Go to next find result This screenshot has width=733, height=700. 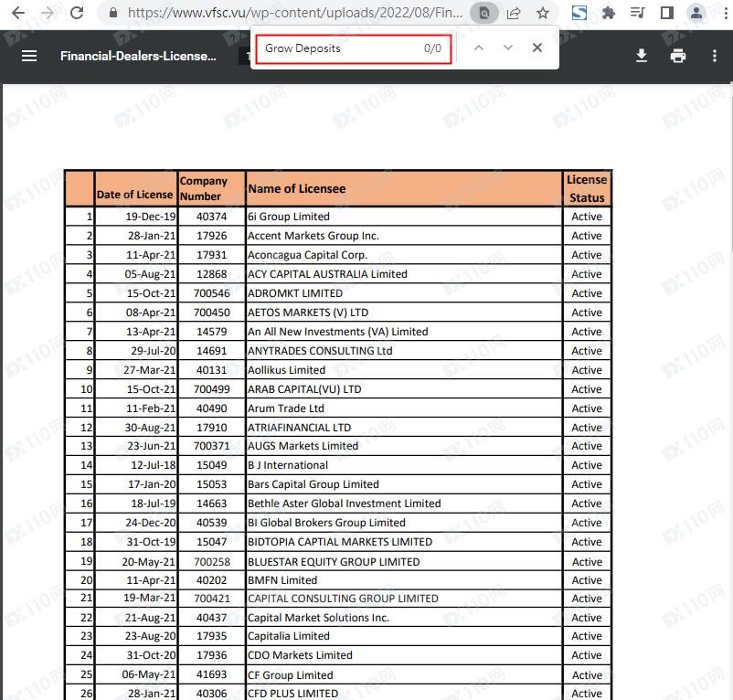[508, 48]
